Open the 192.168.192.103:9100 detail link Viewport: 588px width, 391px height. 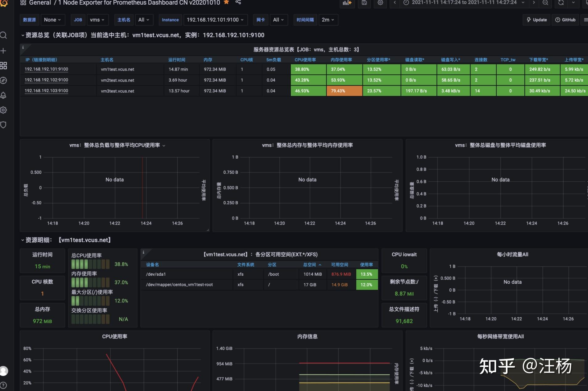point(46,91)
